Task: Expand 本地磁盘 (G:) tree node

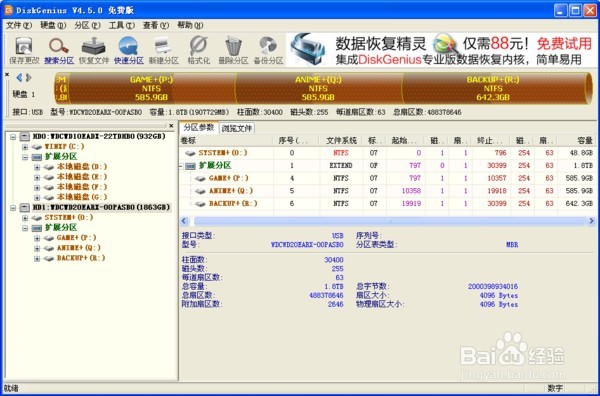Action: tap(37, 197)
